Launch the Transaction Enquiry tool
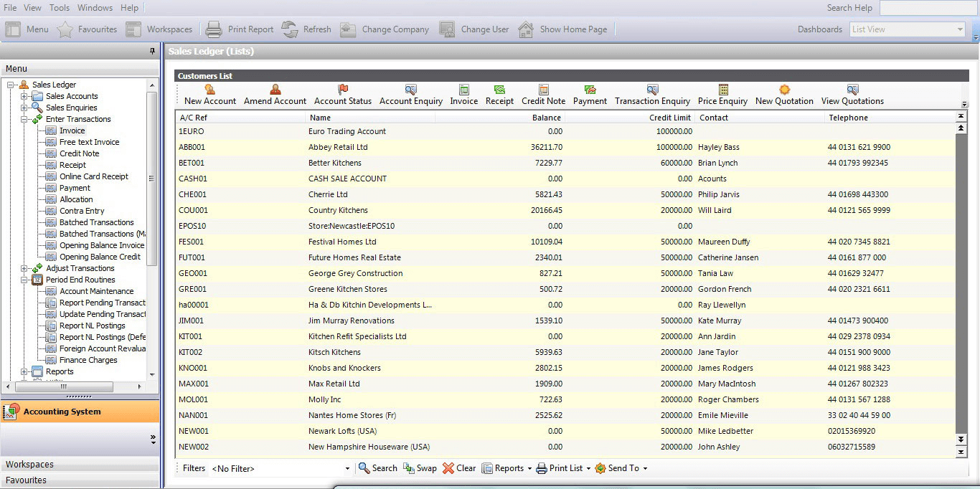The width and height of the screenshot is (980, 489). click(x=652, y=90)
